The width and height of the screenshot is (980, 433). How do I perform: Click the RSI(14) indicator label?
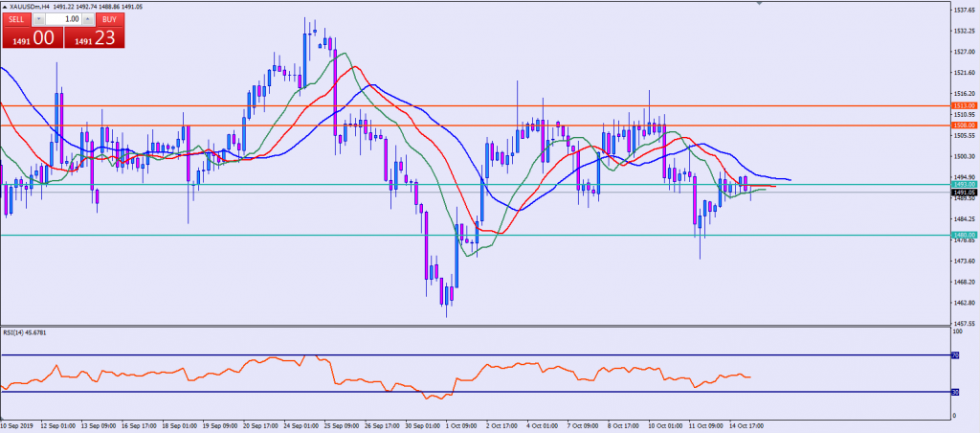[25, 333]
